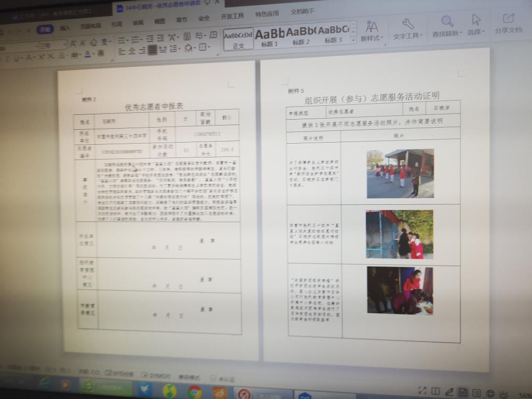Screen dimensions: 532x399
Task: Click the clear formatting eraser icon
Action: tap(94, 43)
